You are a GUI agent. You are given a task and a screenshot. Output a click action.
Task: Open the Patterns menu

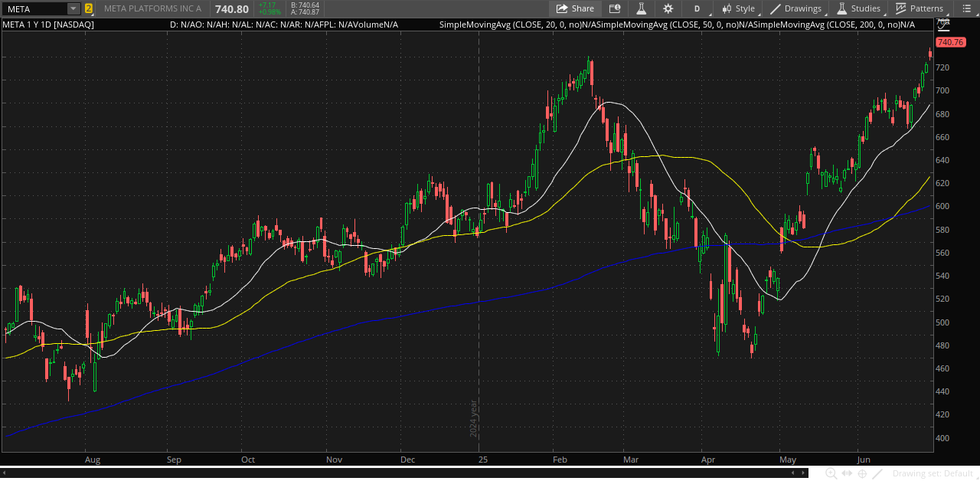point(920,8)
